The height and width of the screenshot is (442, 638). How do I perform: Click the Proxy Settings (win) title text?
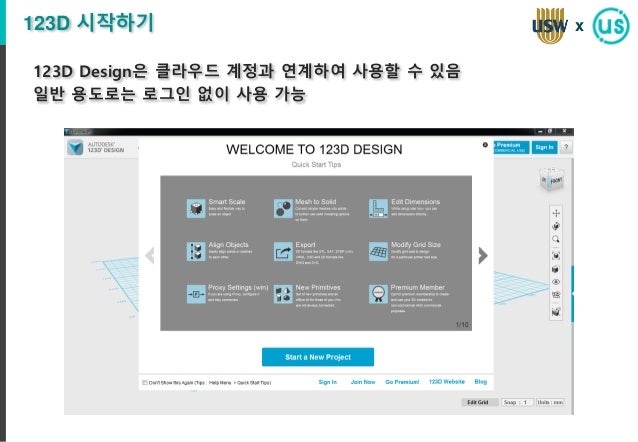pos(238,287)
